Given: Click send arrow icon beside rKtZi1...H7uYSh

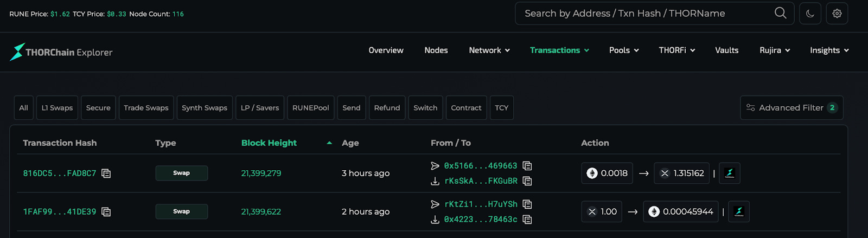Looking at the screenshot, I should point(435,204).
